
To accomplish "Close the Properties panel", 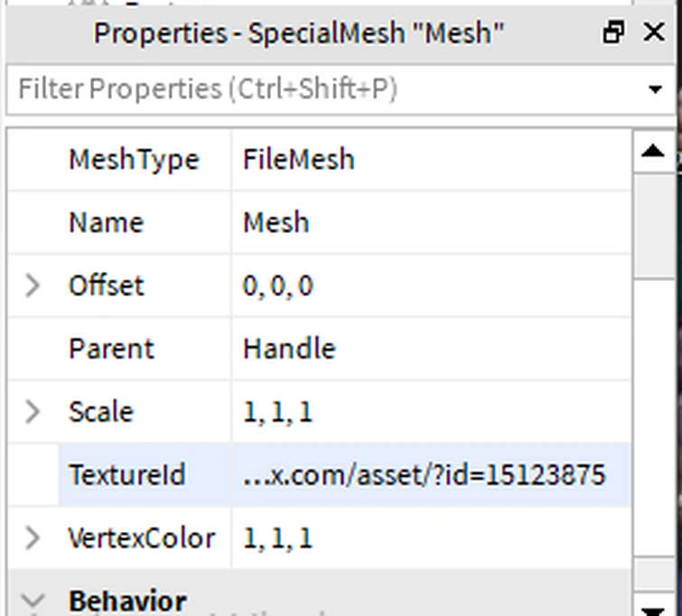I will pos(654,33).
